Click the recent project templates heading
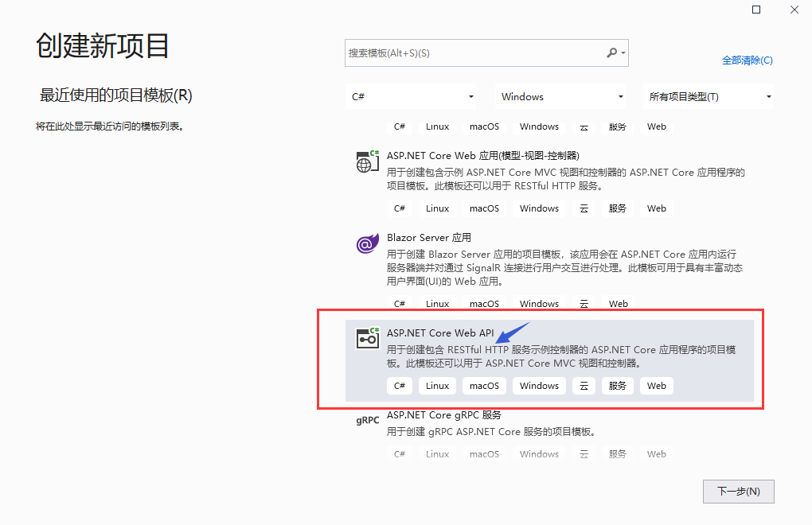This screenshot has height=525, width=812. click(x=116, y=95)
